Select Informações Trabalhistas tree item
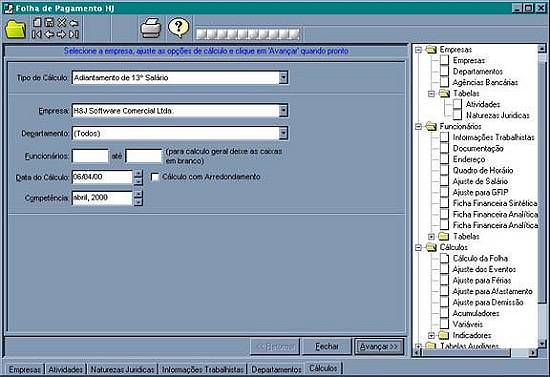Viewport: 550px width, 377px height. [493, 137]
